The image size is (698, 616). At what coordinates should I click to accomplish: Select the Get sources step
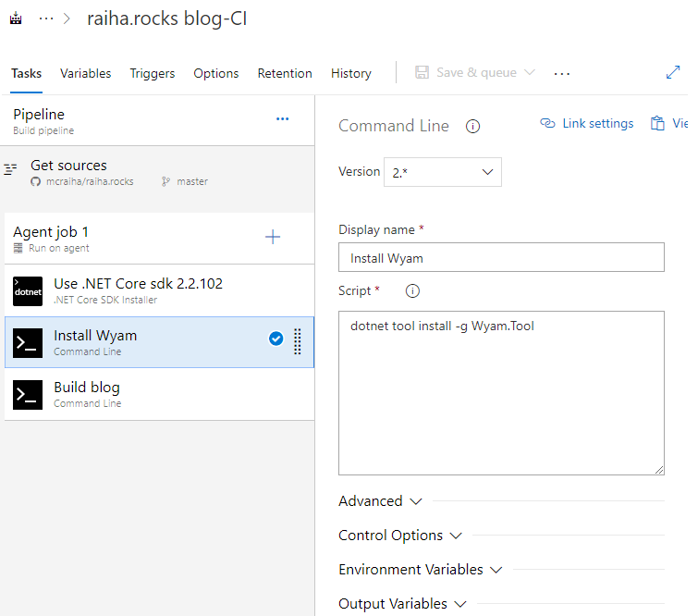click(x=157, y=174)
